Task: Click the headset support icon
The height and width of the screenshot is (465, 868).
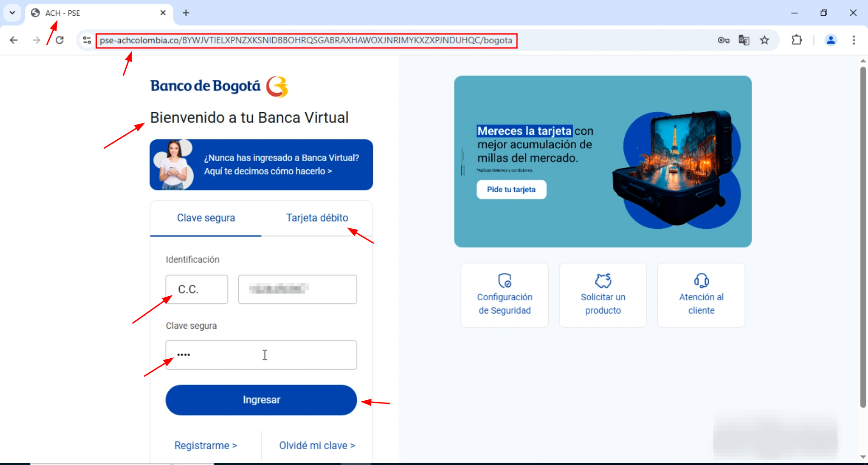Action: (701, 280)
